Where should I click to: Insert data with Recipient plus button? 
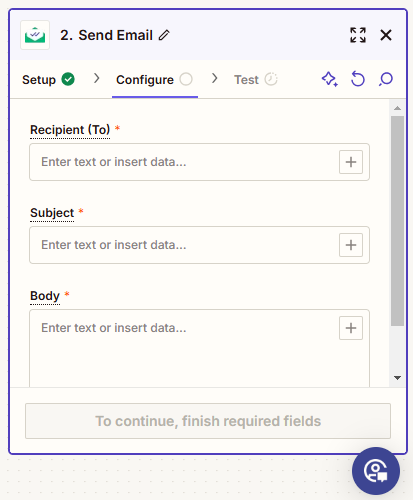pyautogui.click(x=351, y=162)
